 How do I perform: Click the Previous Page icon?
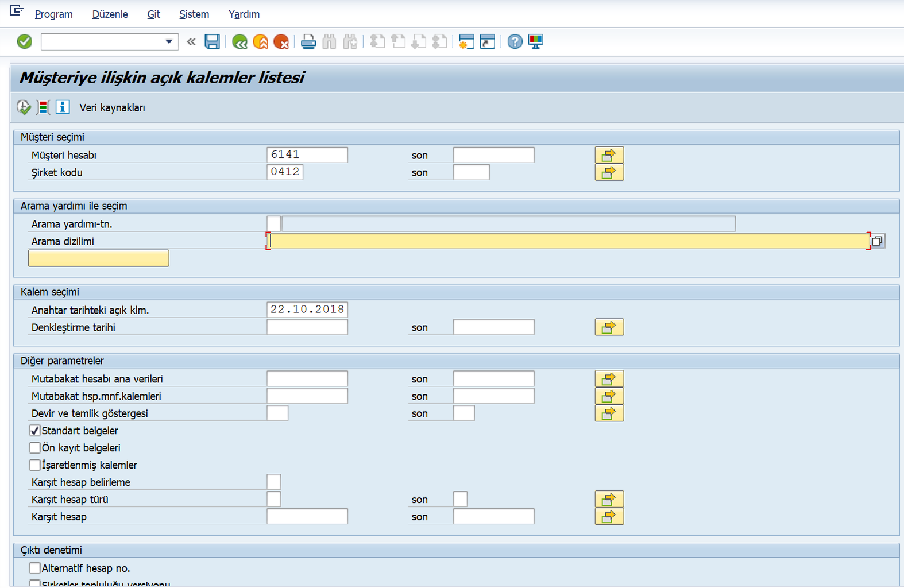pos(398,41)
